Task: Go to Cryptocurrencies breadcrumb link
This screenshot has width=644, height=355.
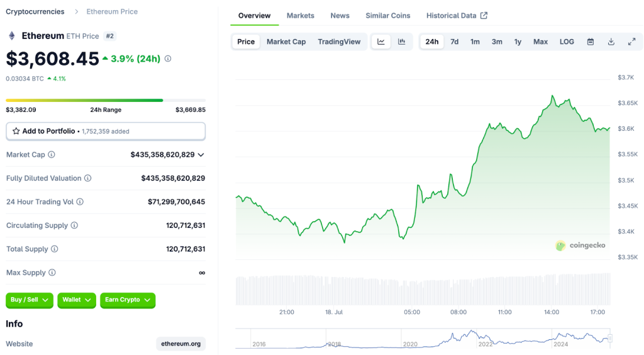Action: (x=35, y=11)
